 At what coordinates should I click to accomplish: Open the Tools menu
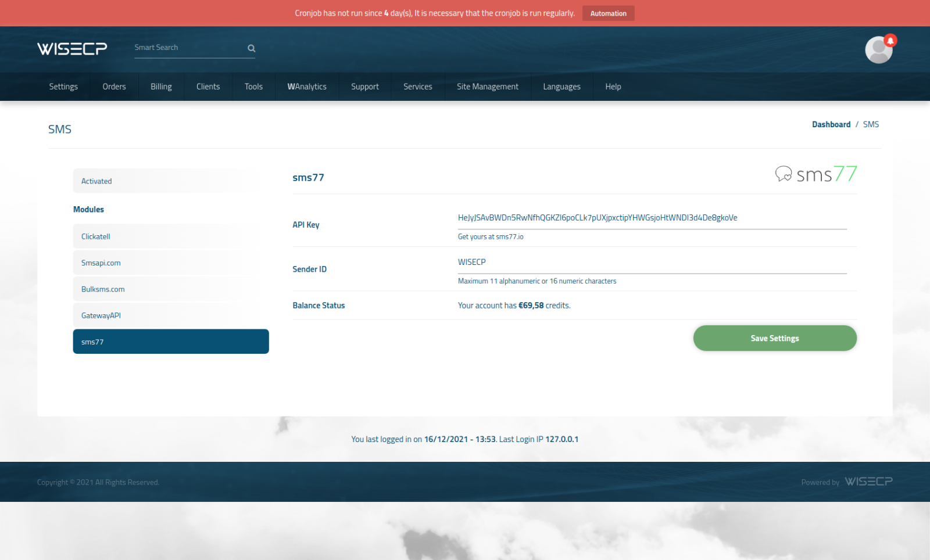(x=253, y=87)
